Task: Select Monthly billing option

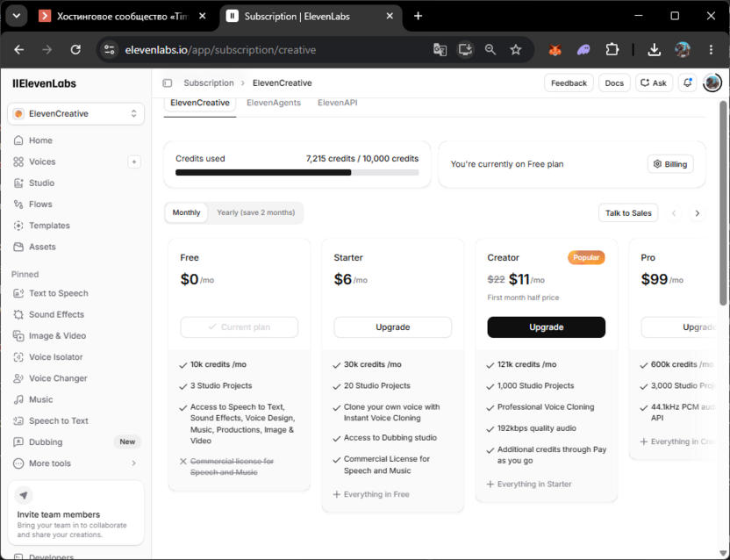Action: [186, 212]
